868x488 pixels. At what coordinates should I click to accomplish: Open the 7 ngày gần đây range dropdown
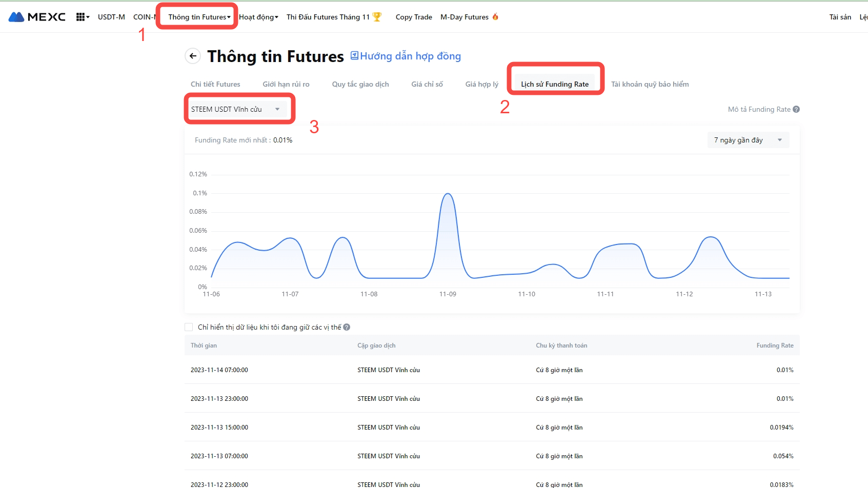[x=748, y=140]
